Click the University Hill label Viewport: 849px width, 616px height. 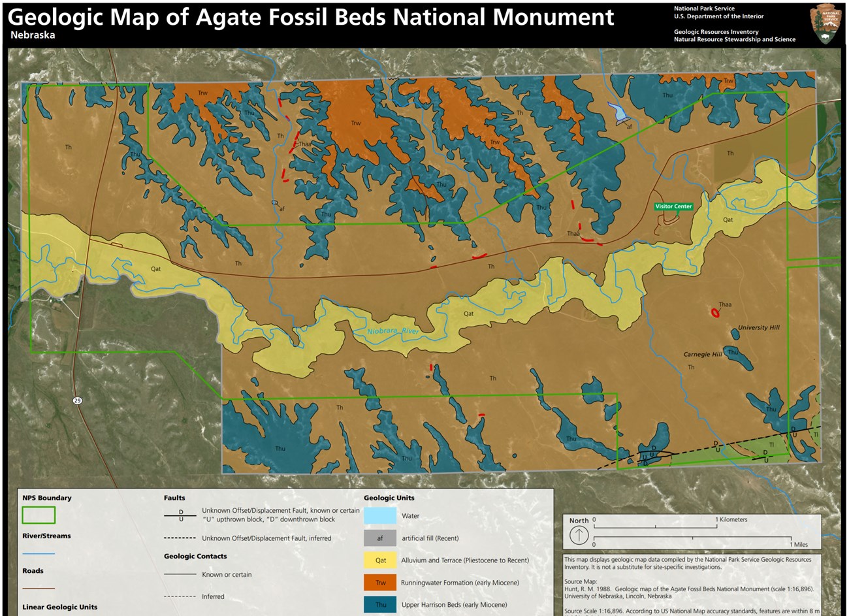pos(758,328)
